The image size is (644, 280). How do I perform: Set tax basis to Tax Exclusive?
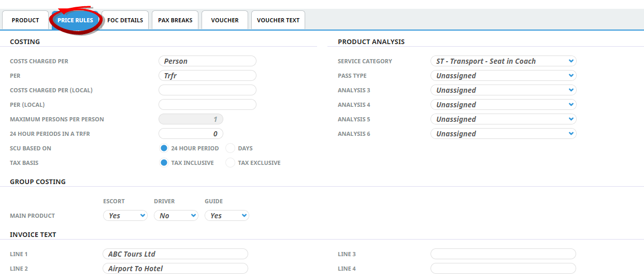pyautogui.click(x=231, y=163)
